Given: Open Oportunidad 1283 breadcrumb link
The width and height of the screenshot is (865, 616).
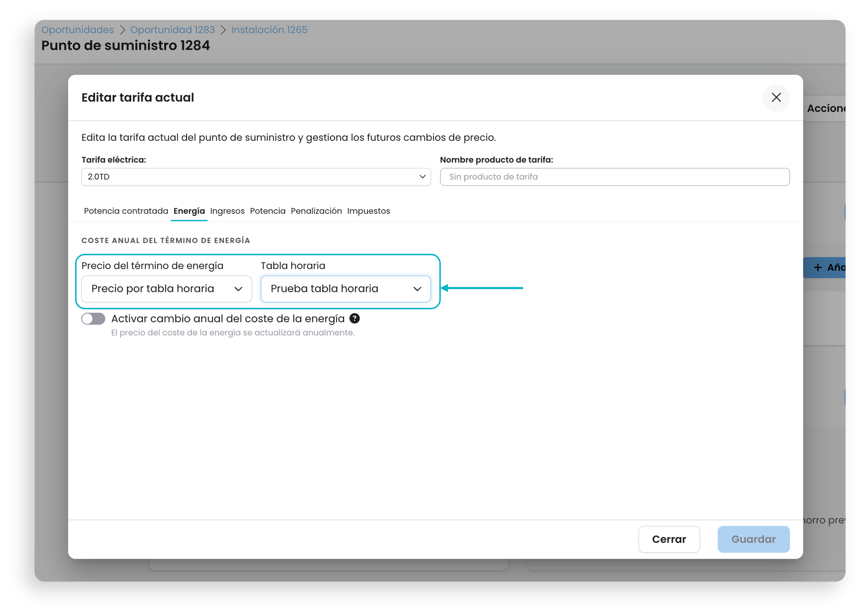Looking at the screenshot, I should pos(173,29).
